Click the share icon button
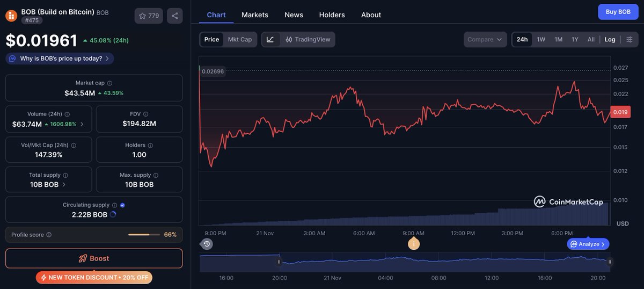Image resolution: width=644 pixels, height=289 pixels. (174, 16)
